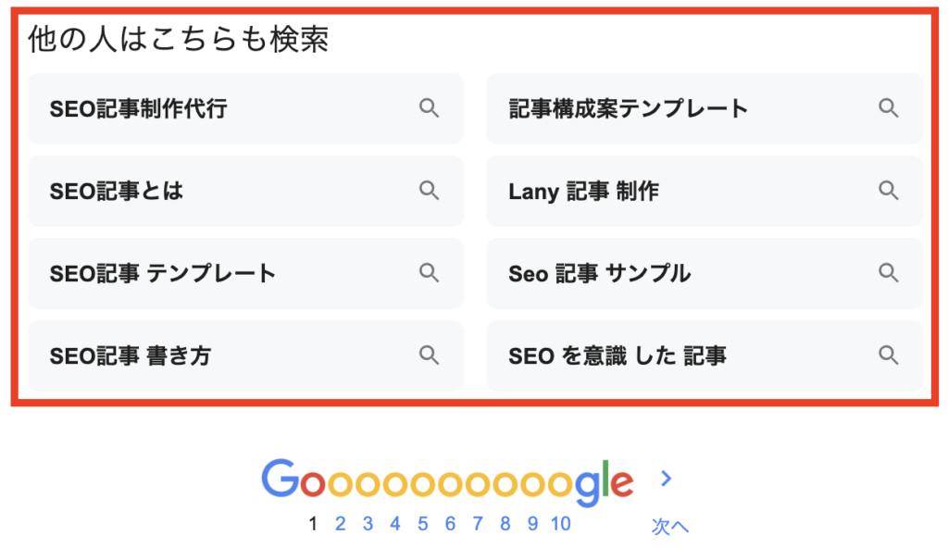The image size is (948, 560).
Task: Click magnifier icon next to Lany 記事 制作
Action: click(x=889, y=191)
